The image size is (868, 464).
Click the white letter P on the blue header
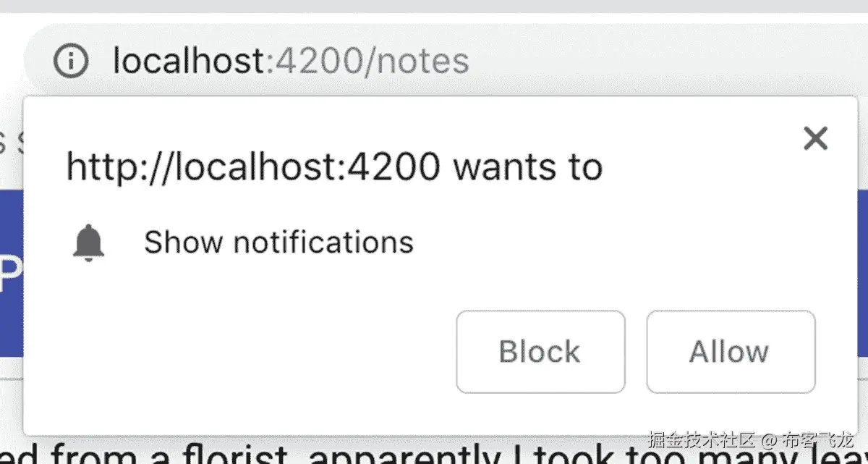[x=7, y=274]
